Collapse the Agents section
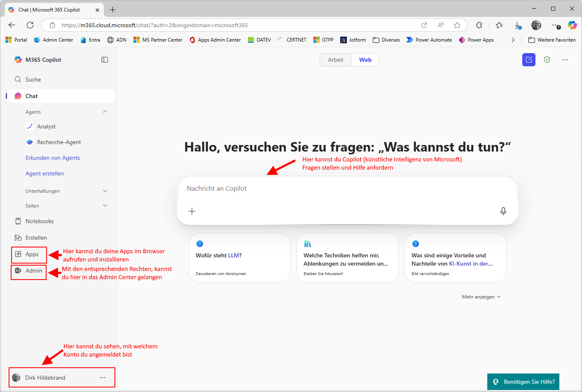This screenshot has height=392, width=582. pos(105,112)
